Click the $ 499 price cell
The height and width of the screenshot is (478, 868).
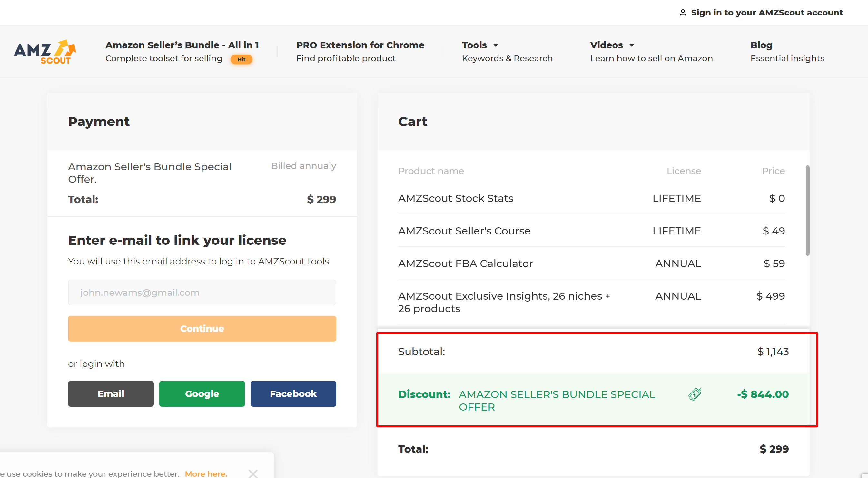770,296
